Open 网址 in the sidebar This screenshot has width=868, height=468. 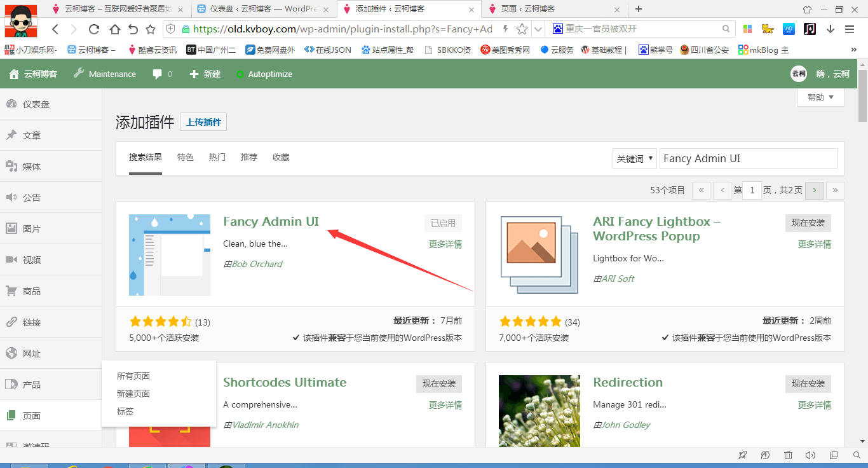click(51, 354)
